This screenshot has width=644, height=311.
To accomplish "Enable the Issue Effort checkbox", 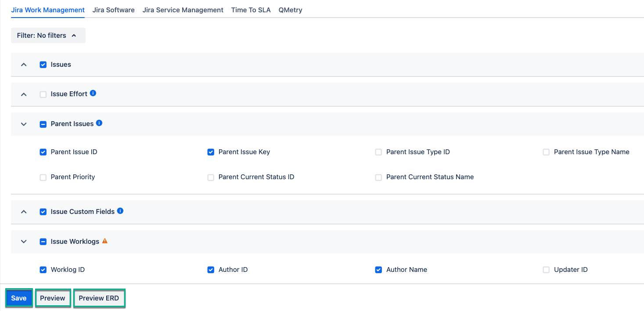I will tap(43, 94).
